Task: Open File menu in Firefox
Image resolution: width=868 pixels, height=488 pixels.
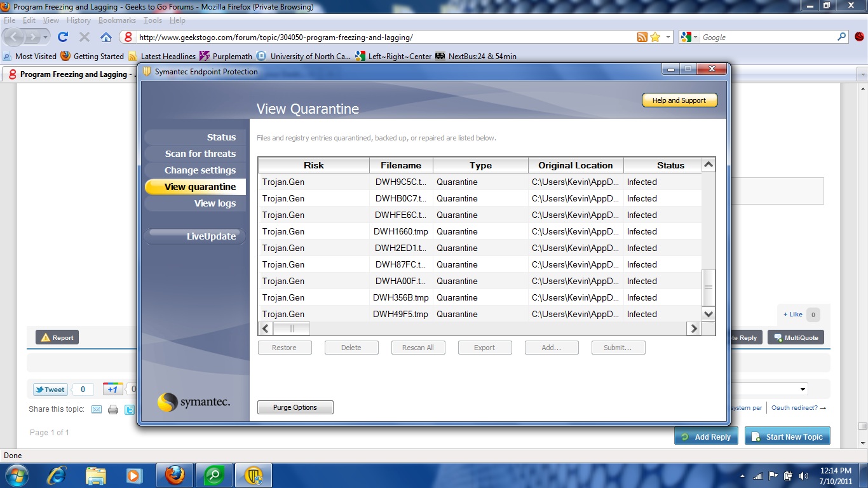Action: [10, 20]
